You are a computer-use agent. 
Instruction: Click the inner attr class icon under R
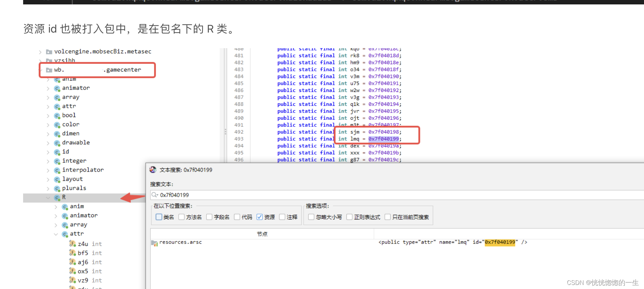tap(65, 234)
